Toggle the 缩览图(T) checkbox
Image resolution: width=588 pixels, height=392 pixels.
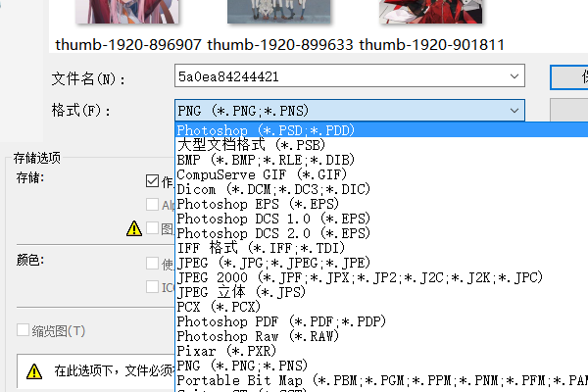[23, 330]
